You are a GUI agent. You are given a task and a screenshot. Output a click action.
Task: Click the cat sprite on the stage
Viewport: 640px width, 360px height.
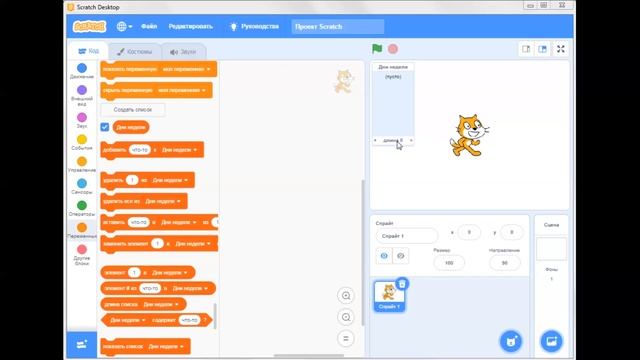coord(469,135)
